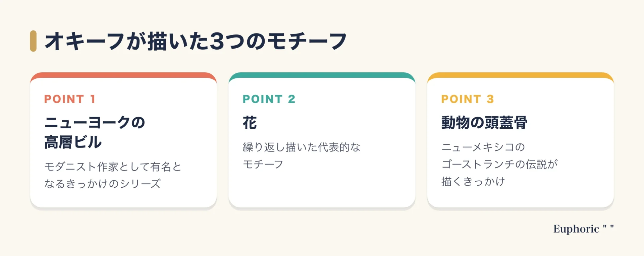Screen dimensions: 644x256
Task: Click the ゴーストランチの伝説が text line
Action: point(499,164)
